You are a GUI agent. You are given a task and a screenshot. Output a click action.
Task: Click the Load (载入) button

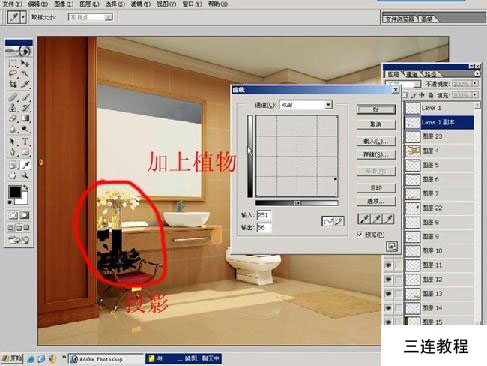click(x=376, y=141)
